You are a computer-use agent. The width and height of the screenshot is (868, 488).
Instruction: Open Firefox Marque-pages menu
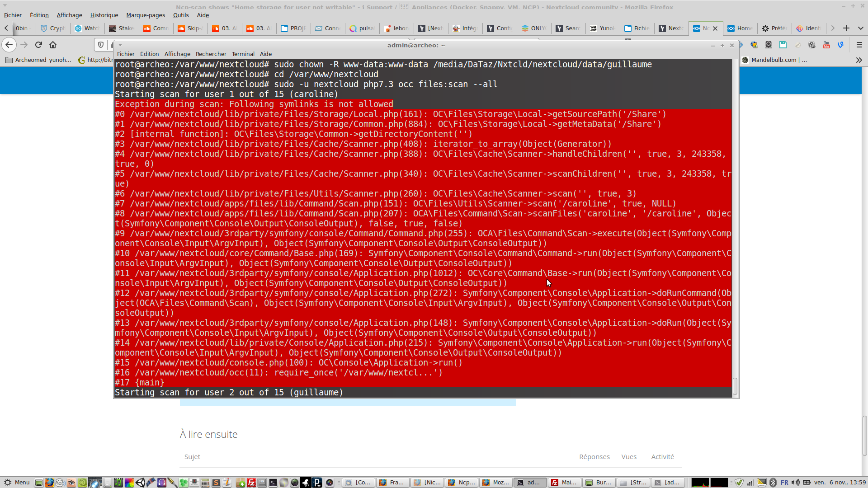[x=146, y=15]
